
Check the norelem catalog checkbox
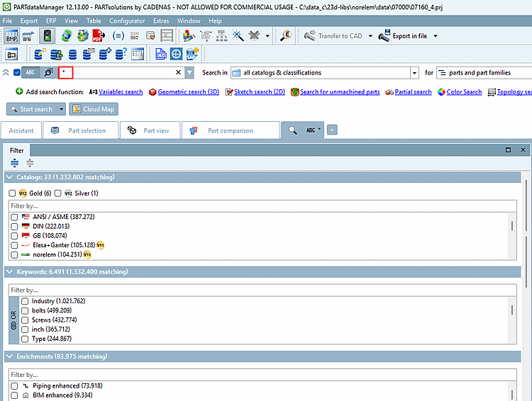14,255
